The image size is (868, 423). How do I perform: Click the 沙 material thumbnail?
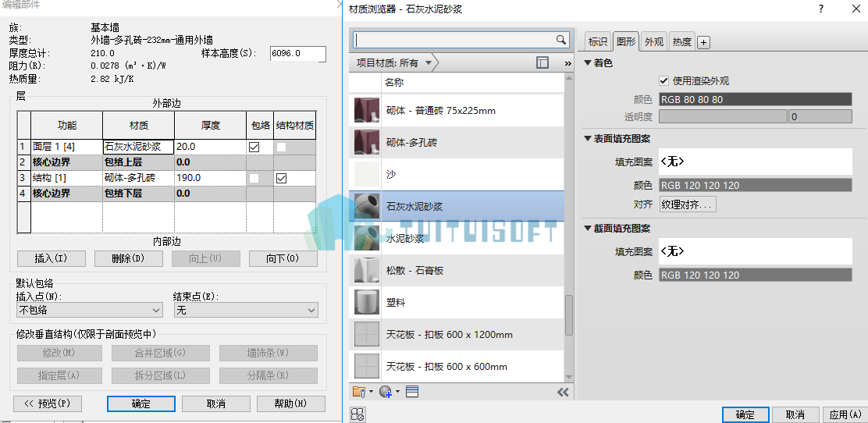(x=366, y=174)
